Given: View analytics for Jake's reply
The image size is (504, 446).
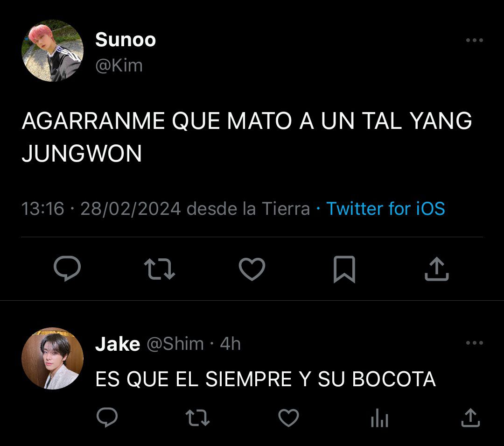Looking at the screenshot, I should pyautogui.click(x=379, y=418).
